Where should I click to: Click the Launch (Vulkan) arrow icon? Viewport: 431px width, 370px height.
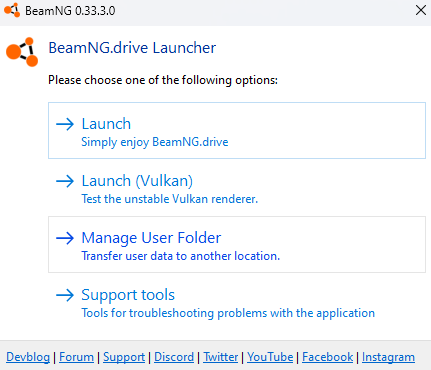65,181
